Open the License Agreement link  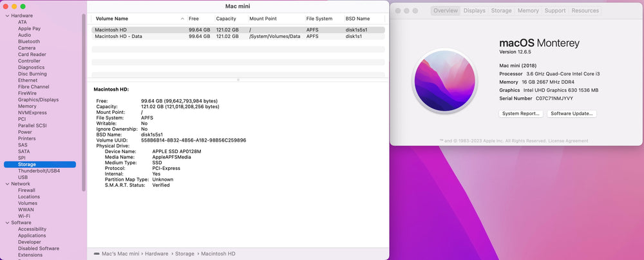coord(568,141)
